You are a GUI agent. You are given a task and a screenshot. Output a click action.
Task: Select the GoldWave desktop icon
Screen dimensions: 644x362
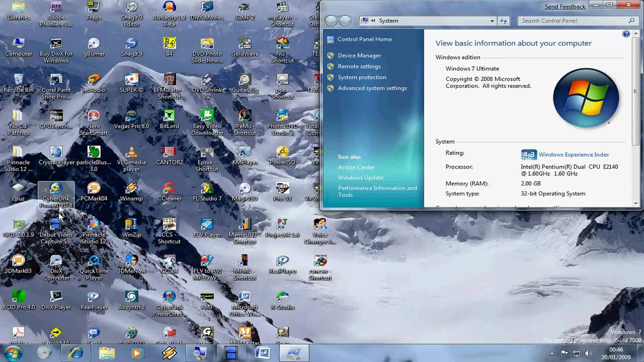(x=245, y=47)
